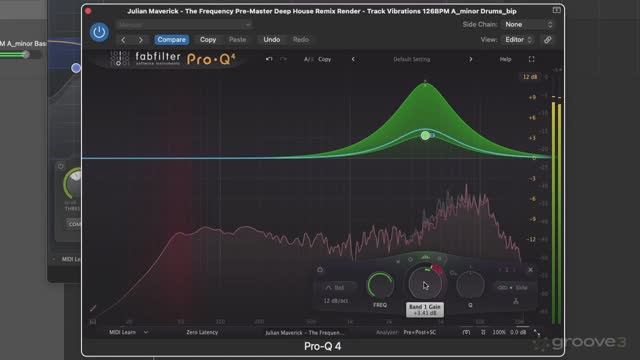Image resolution: width=640 pixels, height=360 pixels.
Task: Expand the MIDI Learn dropdown arrow
Action: (x=146, y=332)
